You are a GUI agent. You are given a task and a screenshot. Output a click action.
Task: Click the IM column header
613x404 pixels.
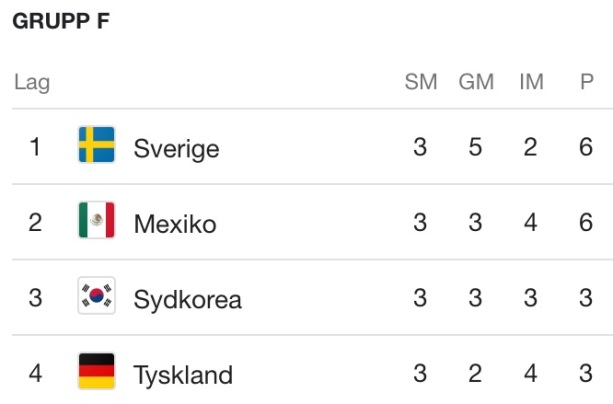coord(531,82)
